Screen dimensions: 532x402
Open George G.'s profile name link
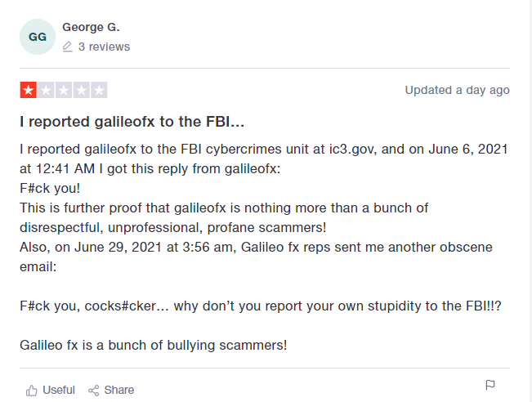(96, 28)
